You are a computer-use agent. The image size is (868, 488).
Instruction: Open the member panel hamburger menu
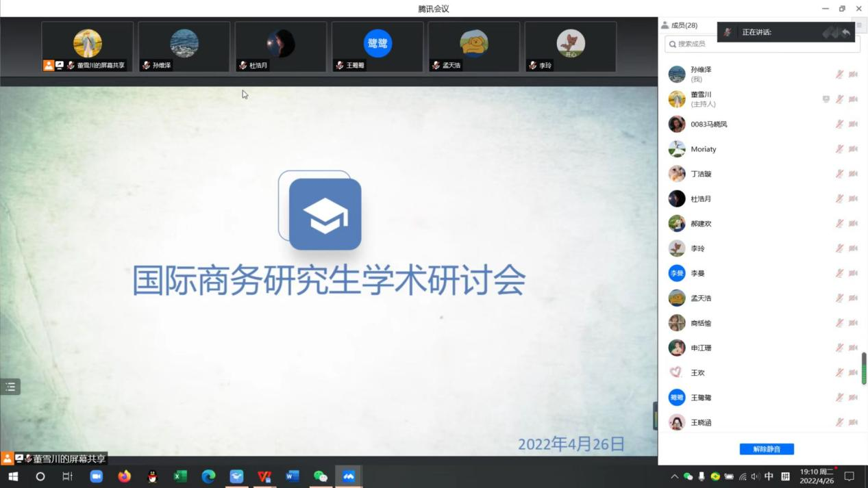coord(859,25)
